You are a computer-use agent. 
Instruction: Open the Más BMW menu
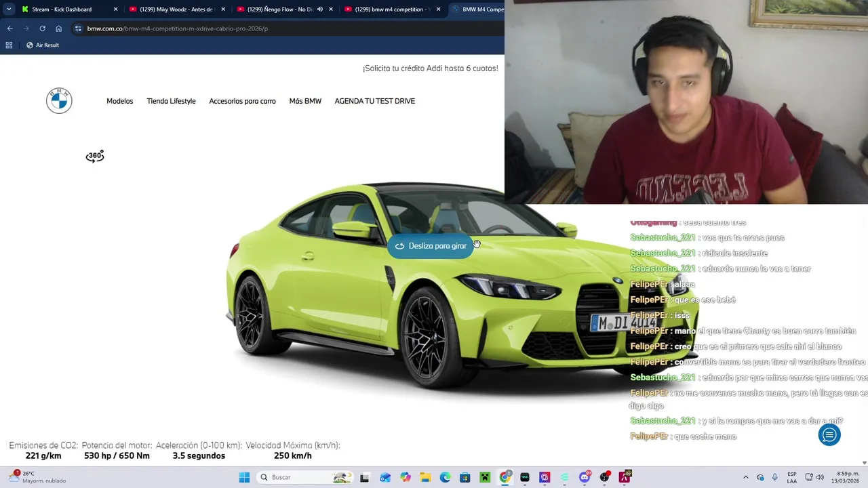point(305,101)
